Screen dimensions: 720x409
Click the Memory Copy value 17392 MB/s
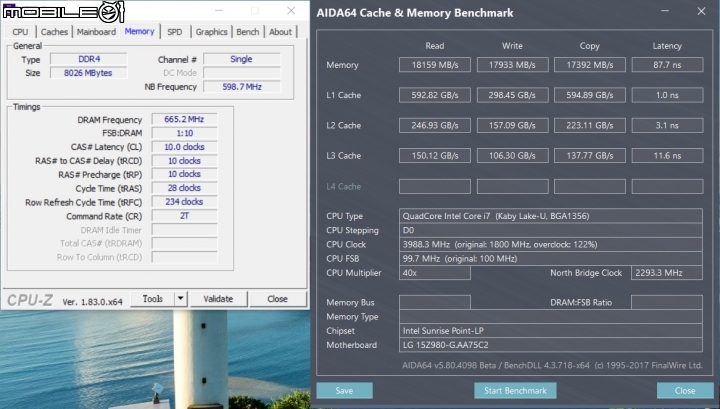tap(590, 65)
